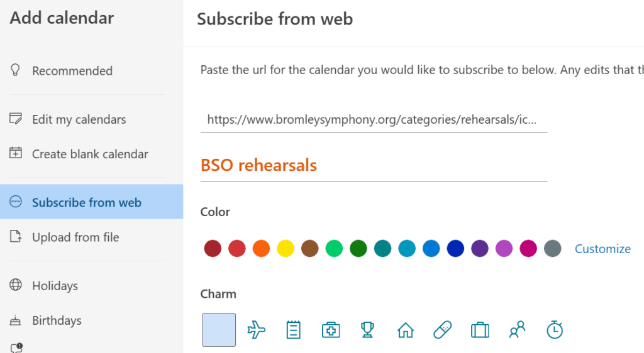Select the airplane charm icon
This screenshot has width=644, height=353.
[x=257, y=330]
